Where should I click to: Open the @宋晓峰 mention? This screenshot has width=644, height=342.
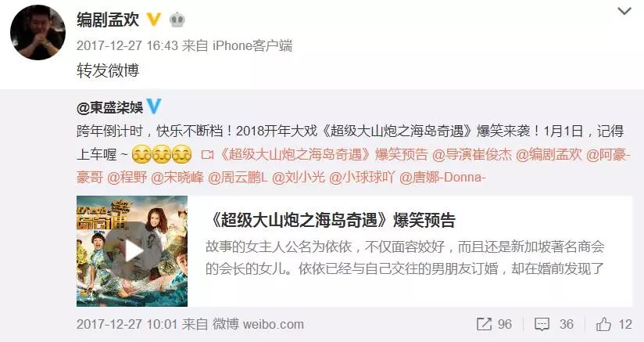click(x=177, y=178)
